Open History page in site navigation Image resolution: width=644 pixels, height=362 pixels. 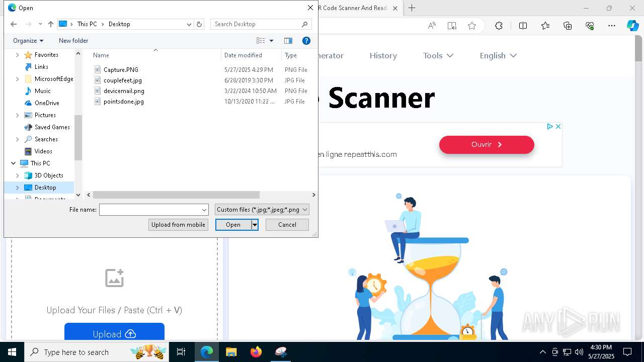(x=383, y=56)
